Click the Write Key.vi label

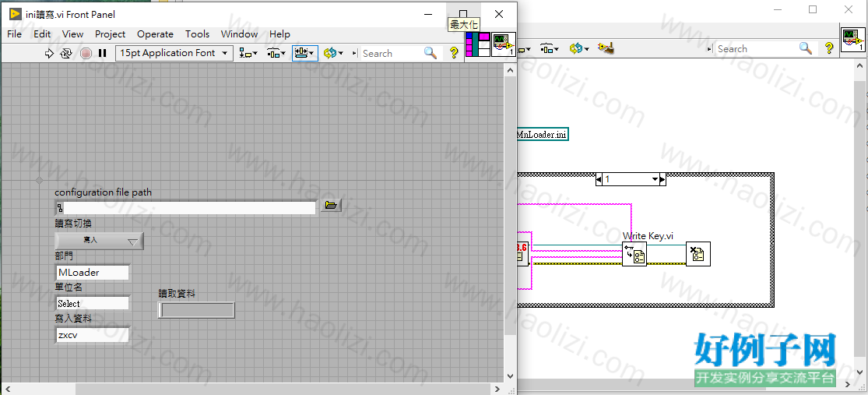coord(648,236)
